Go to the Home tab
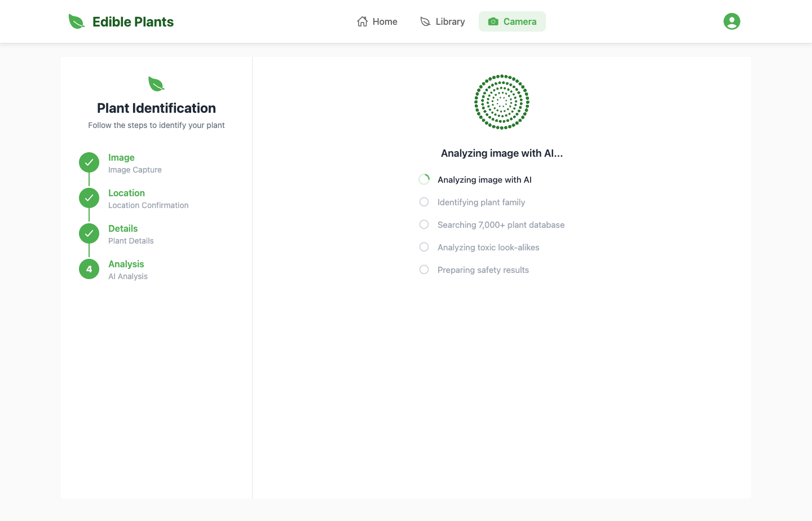 pyautogui.click(x=377, y=21)
